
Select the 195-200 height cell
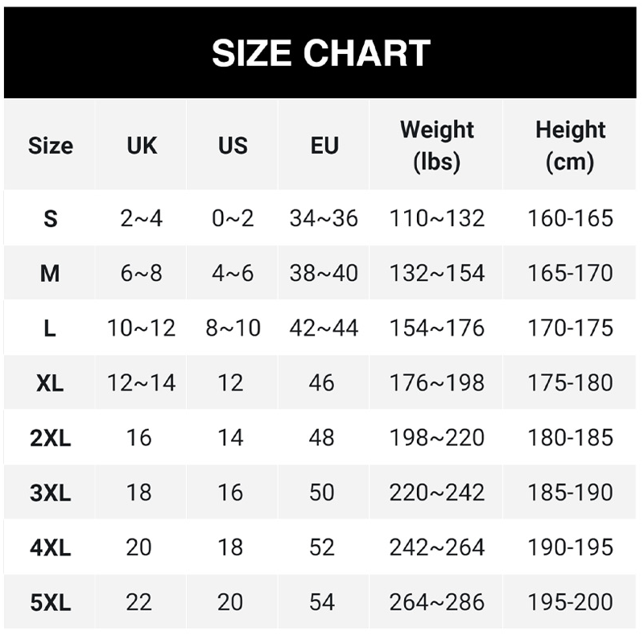point(570,601)
